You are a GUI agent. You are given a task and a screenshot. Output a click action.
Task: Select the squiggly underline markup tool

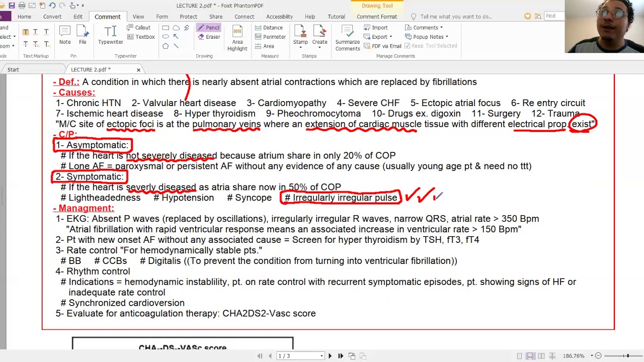pyautogui.click(x=36, y=32)
